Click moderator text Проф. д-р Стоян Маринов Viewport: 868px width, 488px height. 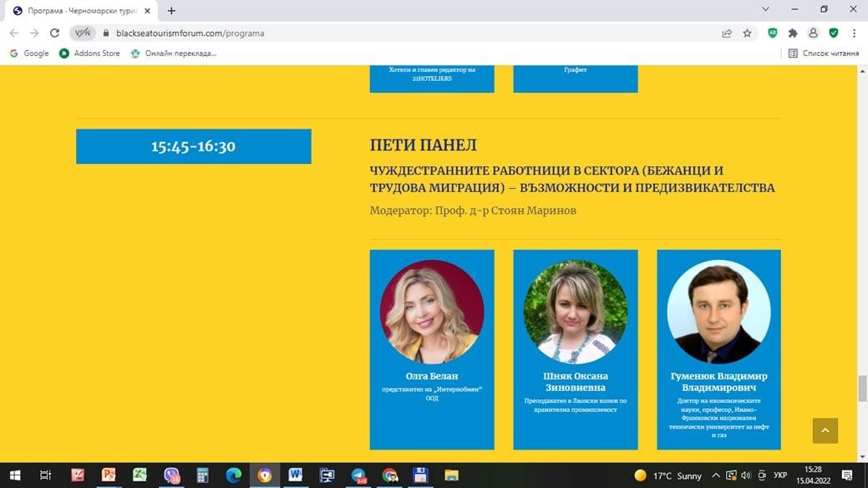[x=505, y=211]
